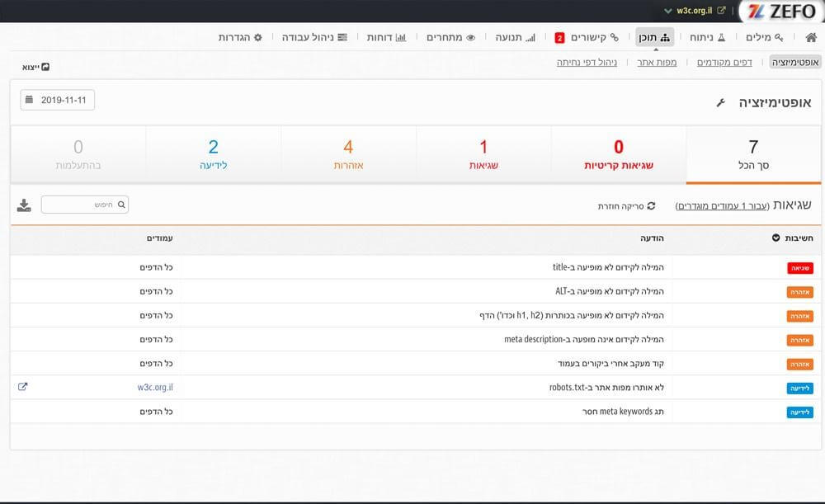Select שגיאות קריטיות 0 summary tab

coord(619,155)
